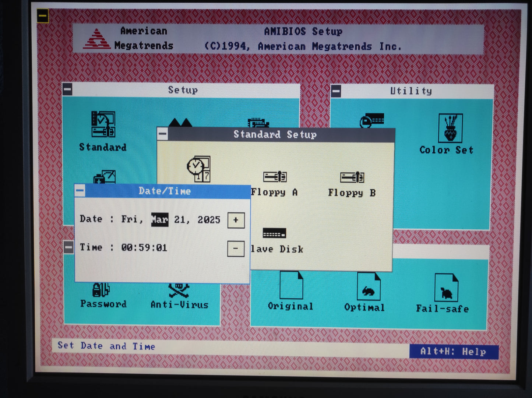Click the Alt+H Help button
The image size is (532, 398).
[454, 352]
